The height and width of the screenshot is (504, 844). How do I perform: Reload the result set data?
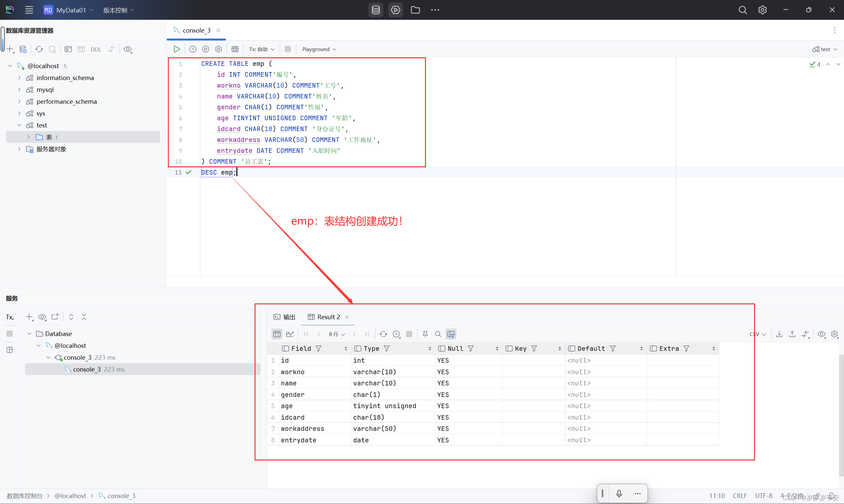coord(383,334)
